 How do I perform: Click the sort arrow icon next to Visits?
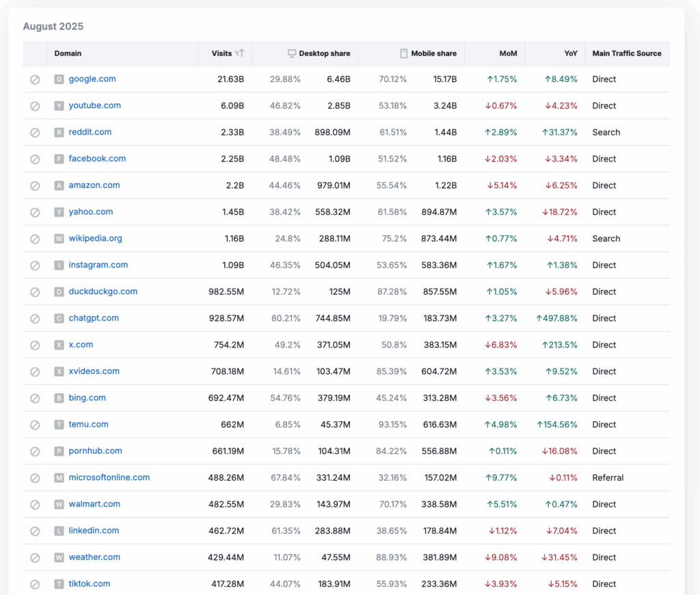pos(239,53)
